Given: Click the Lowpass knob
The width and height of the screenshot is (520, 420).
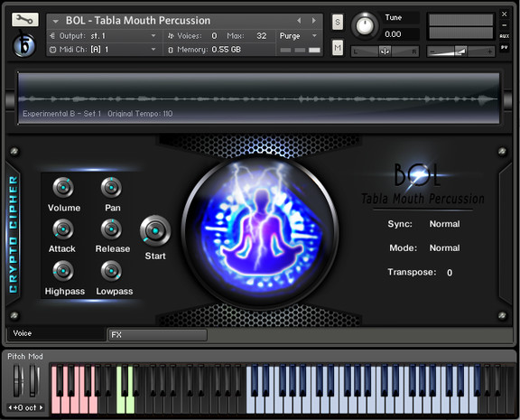Looking at the screenshot, I should [111, 271].
